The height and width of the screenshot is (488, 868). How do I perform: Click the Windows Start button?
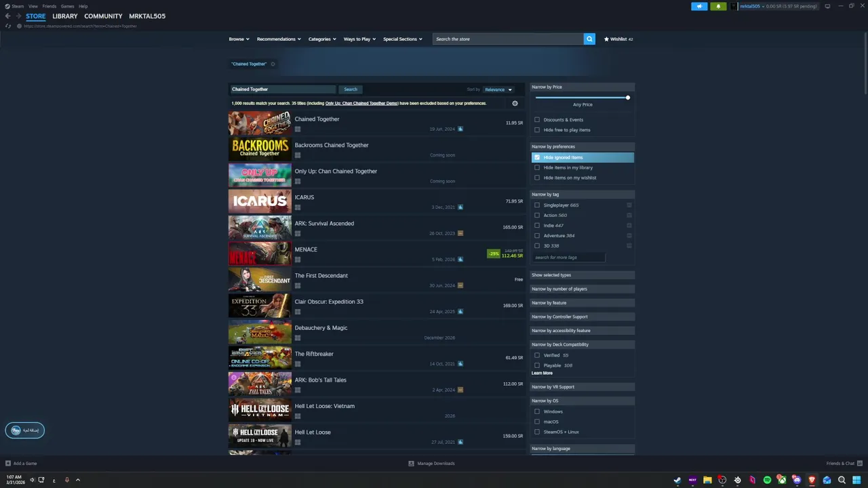pos(856,480)
